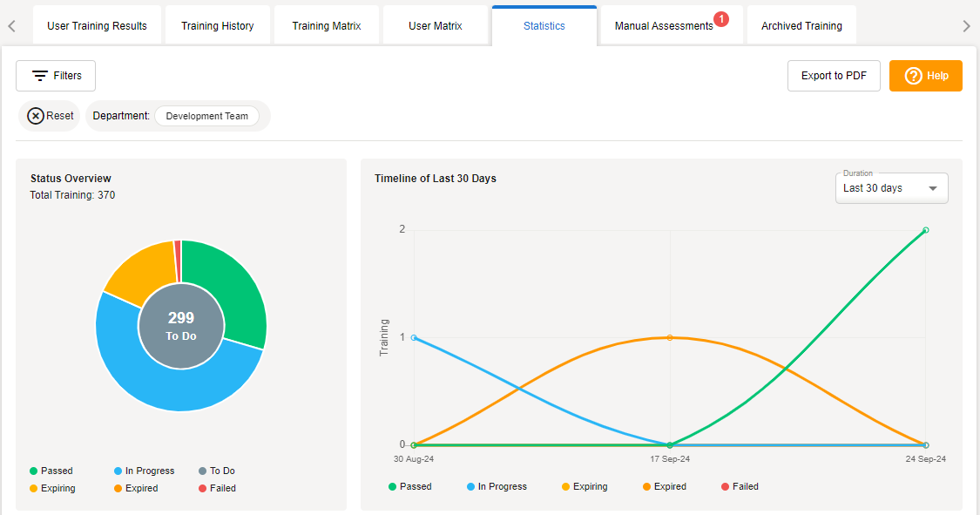
Task: Open the Duration dropdown
Action: [x=882, y=188]
